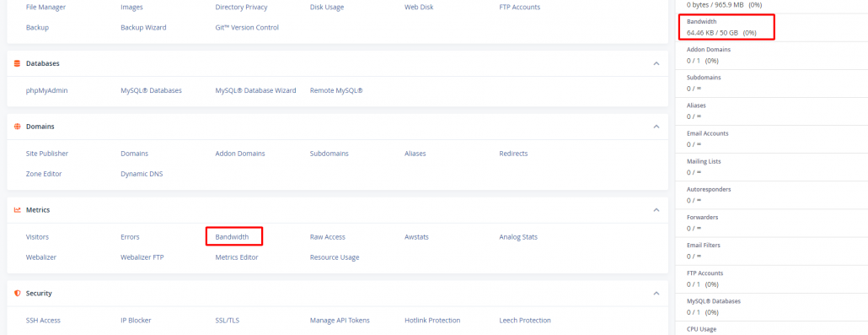This screenshot has height=335, width=868.
Task: Open the Visitors metrics
Action: click(38, 237)
